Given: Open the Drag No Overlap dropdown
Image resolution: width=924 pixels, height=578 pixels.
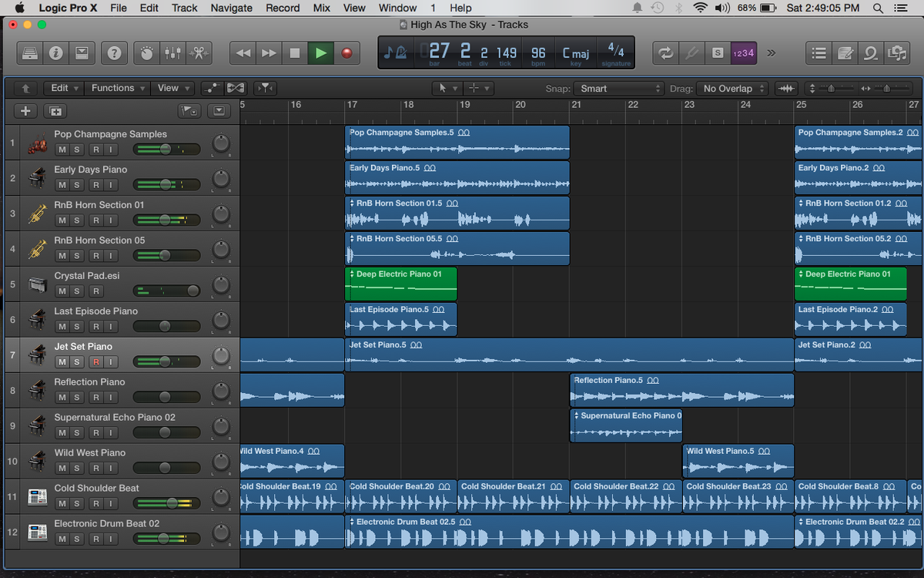Looking at the screenshot, I should pos(732,89).
